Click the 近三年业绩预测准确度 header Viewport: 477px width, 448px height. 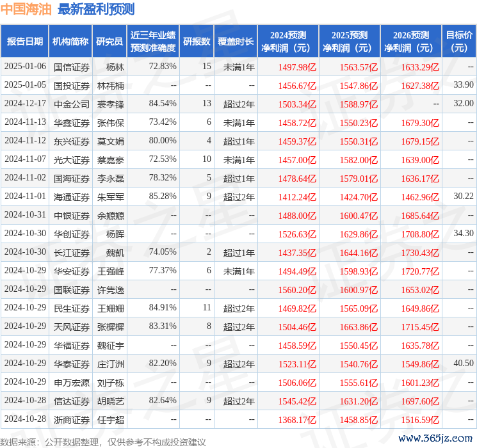pyautogui.click(x=153, y=42)
